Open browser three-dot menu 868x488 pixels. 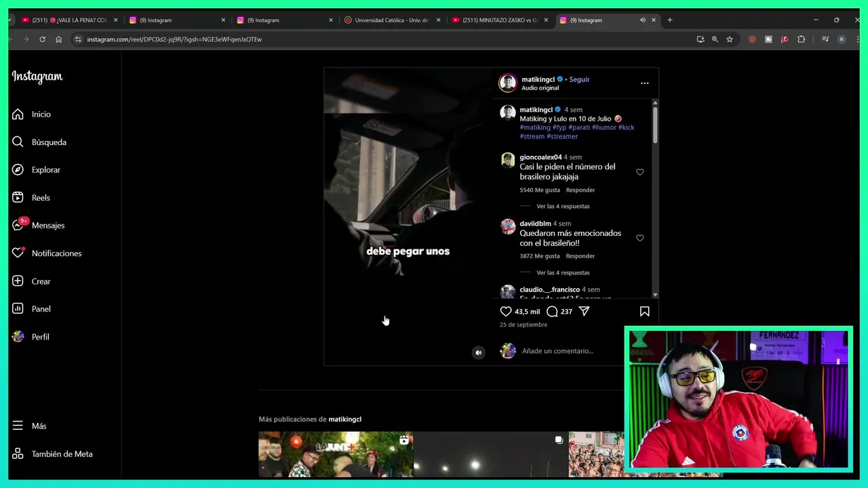click(856, 39)
